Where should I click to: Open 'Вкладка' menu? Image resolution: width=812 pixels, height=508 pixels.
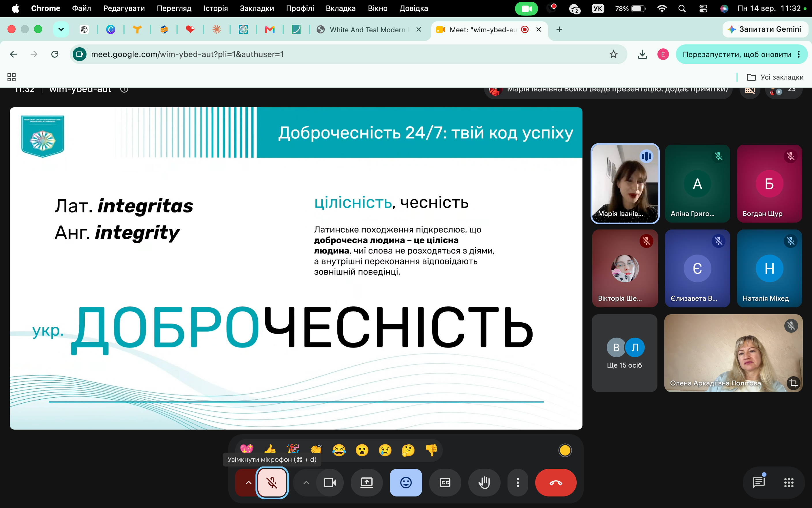pos(340,8)
